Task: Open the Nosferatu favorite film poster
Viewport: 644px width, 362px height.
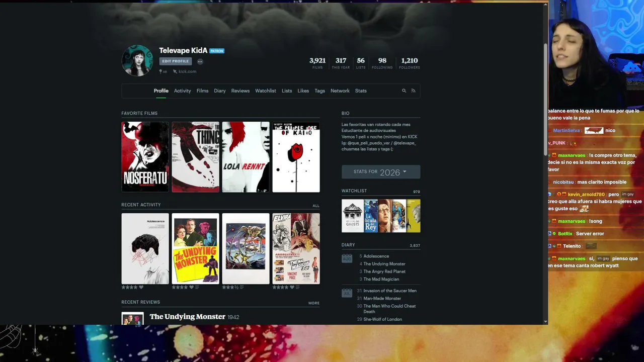Action: coord(145,157)
